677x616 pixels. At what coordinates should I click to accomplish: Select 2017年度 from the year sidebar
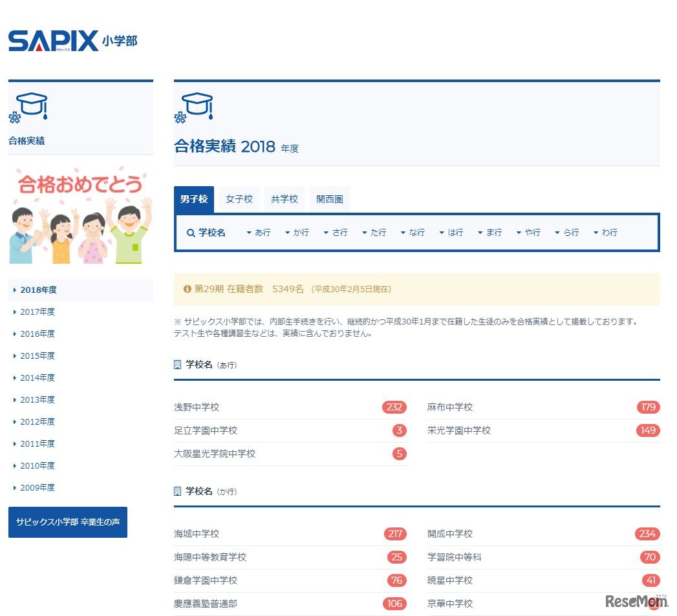pos(37,312)
